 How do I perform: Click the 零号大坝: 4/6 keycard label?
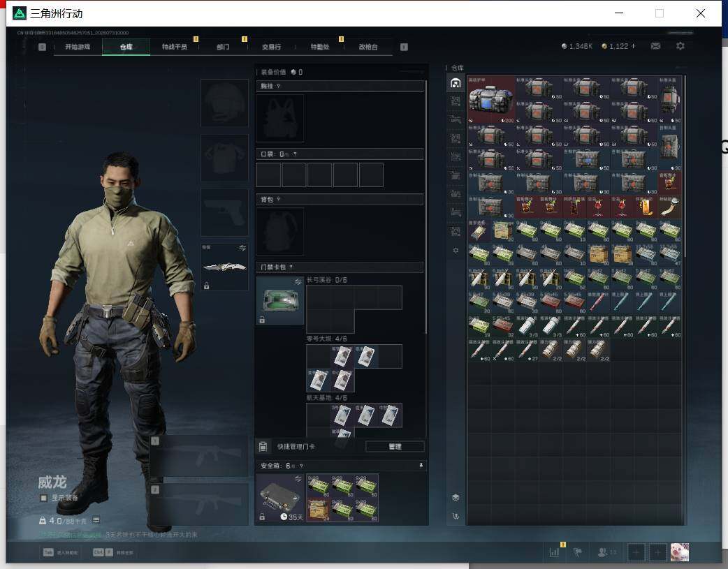(326, 339)
